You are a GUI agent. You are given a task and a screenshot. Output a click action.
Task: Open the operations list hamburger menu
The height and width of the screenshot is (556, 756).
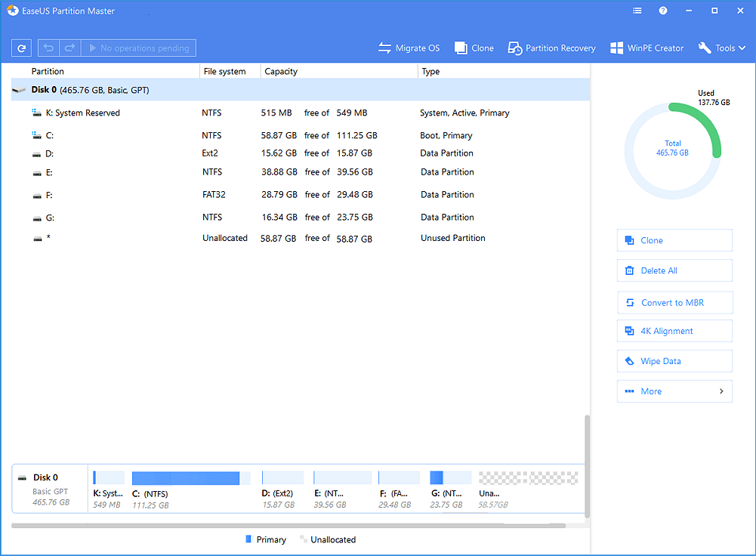tap(637, 11)
